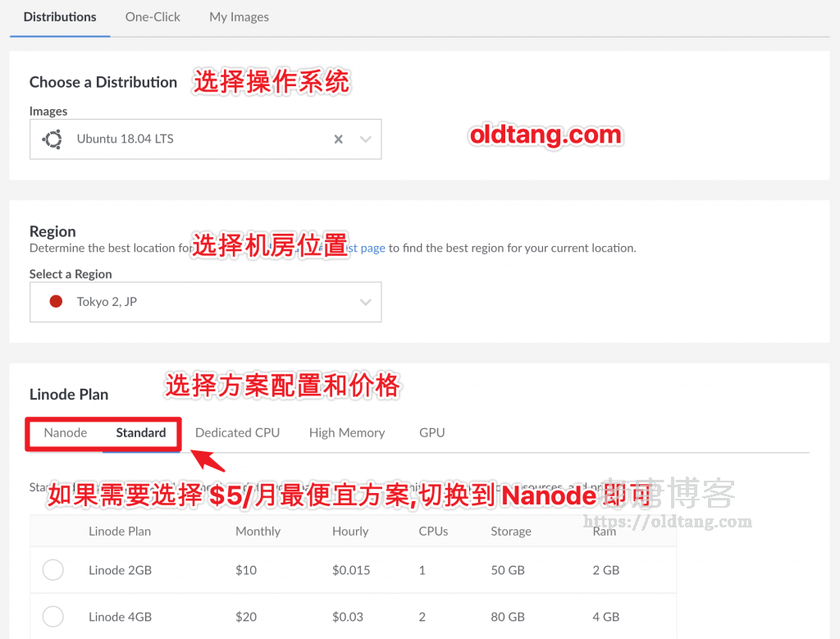Select the Linode 4GB plan radio button
The height and width of the screenshot is (639, 840).
[x=53, y=617]
